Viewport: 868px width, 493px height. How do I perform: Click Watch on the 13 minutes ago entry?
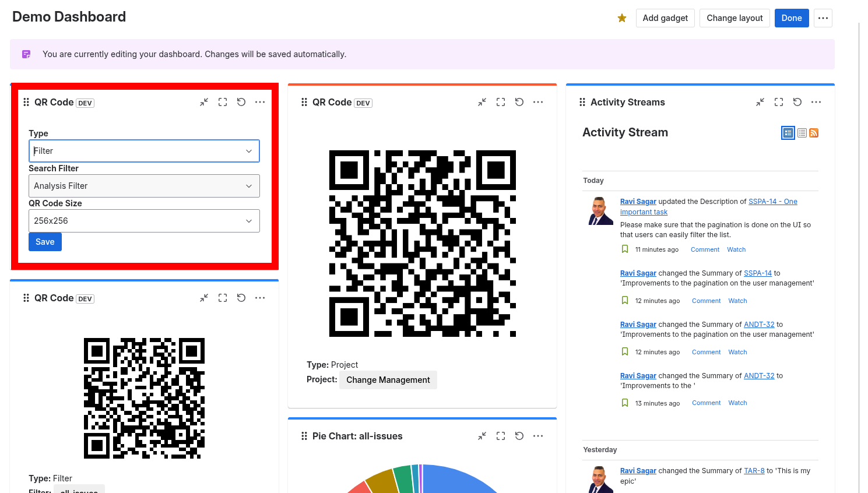737,403
